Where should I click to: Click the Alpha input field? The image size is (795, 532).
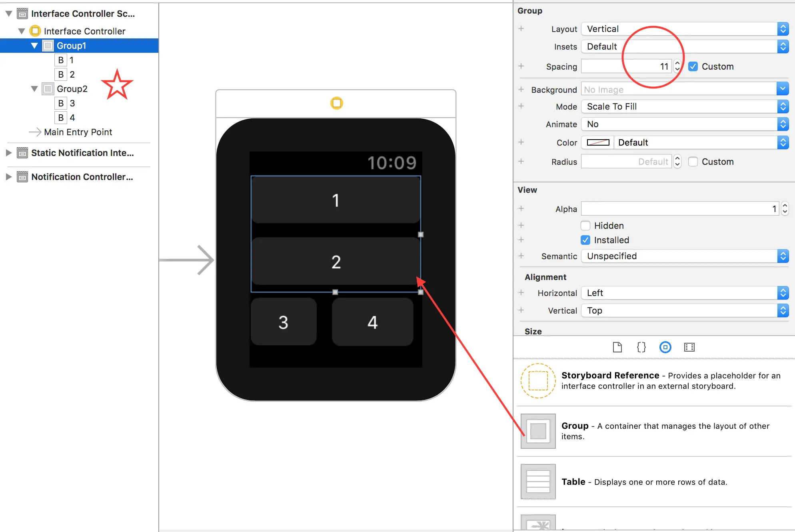679,209
